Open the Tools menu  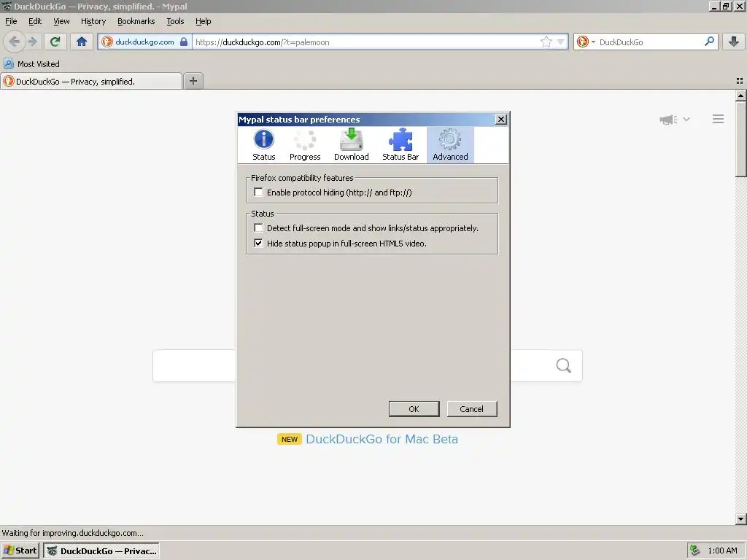coord(175,21)
